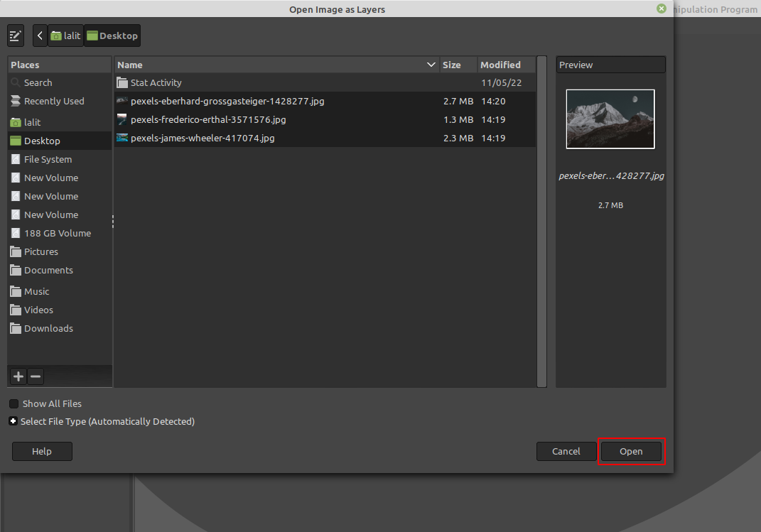
Task: Click the mountain image preview thumbnail
Action: pyautogui.click(x=610, y=119)
